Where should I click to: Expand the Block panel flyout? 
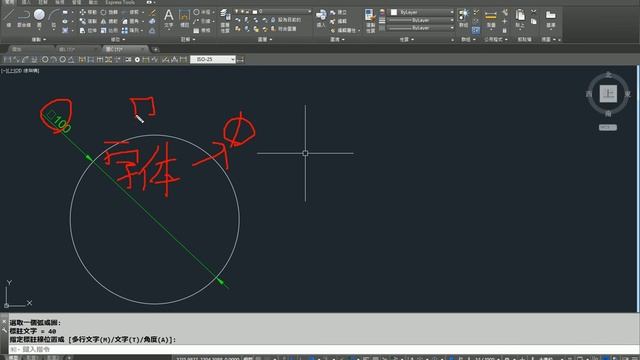337,40
